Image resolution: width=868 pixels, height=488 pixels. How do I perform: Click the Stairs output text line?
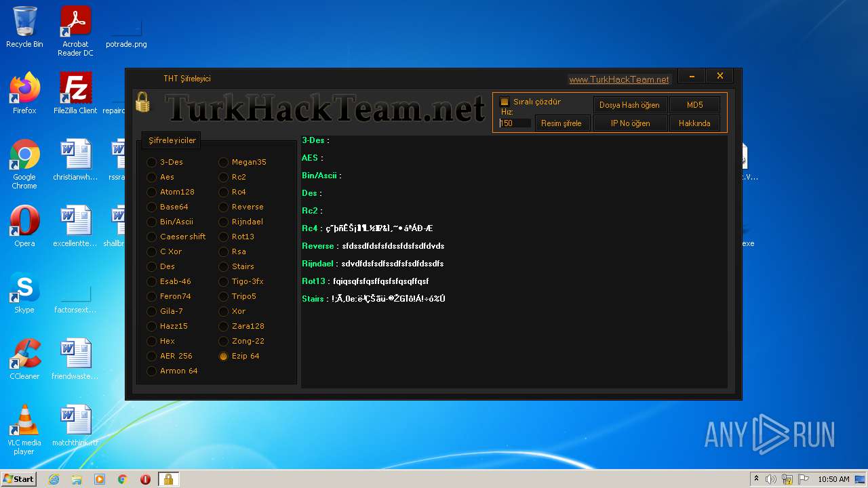pos(374,299)
